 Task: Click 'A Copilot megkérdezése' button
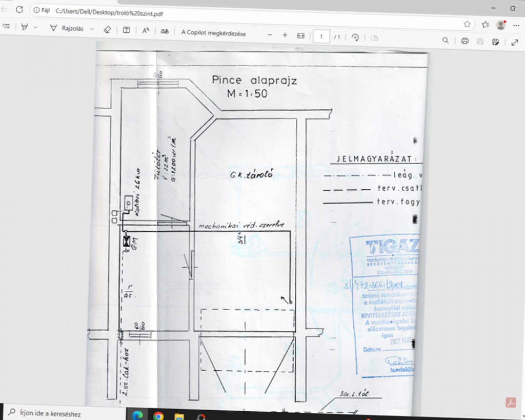pyautogui.click(x=213, y=33)
